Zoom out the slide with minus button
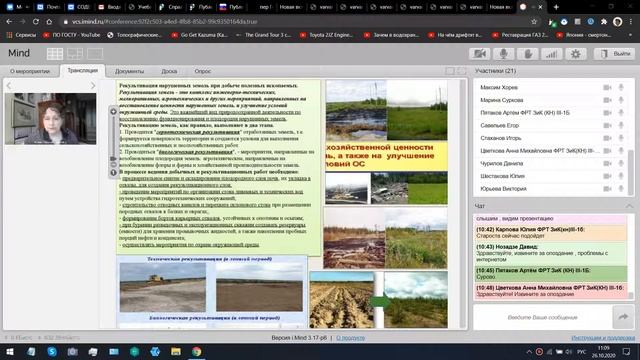The width and height of the screenshot is (640, 360). 113,164
